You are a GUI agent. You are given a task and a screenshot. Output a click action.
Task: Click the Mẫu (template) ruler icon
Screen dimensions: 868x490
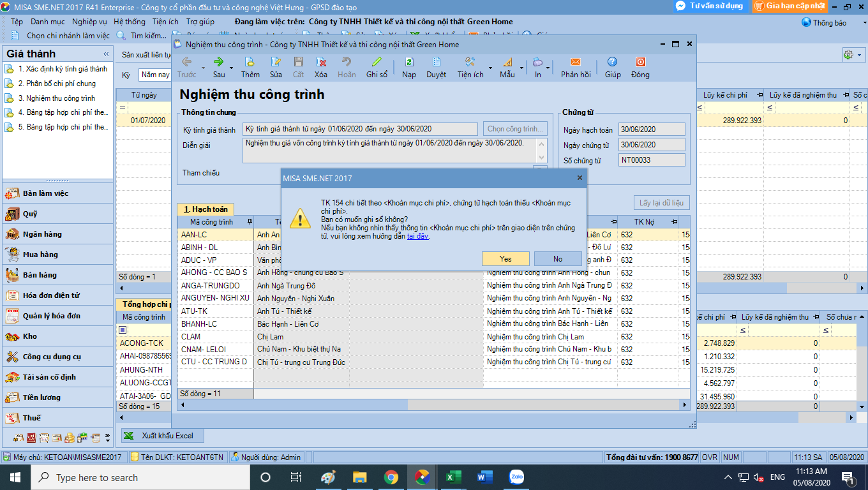(507, 62)
